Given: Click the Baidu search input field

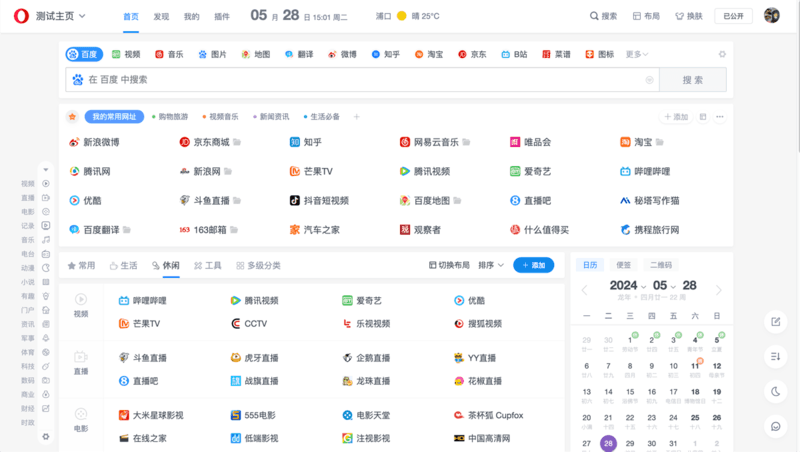Looking at the screenshot, I should [362, 80].
